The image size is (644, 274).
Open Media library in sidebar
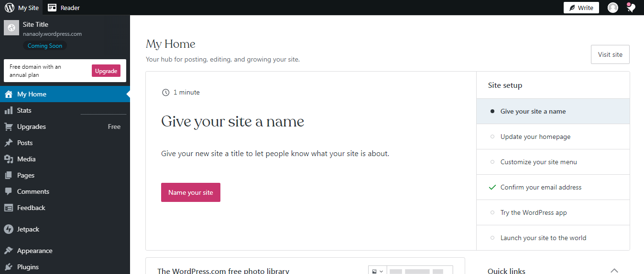point(26,159)
